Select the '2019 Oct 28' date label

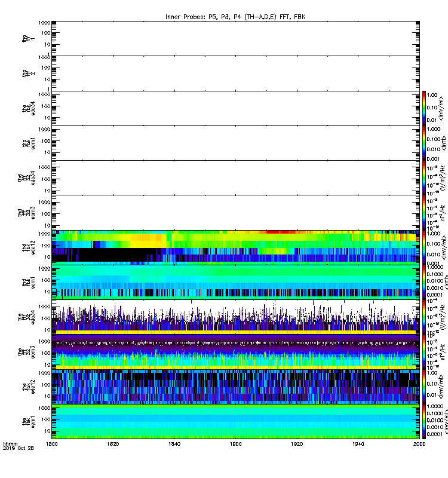click(19, 448)
